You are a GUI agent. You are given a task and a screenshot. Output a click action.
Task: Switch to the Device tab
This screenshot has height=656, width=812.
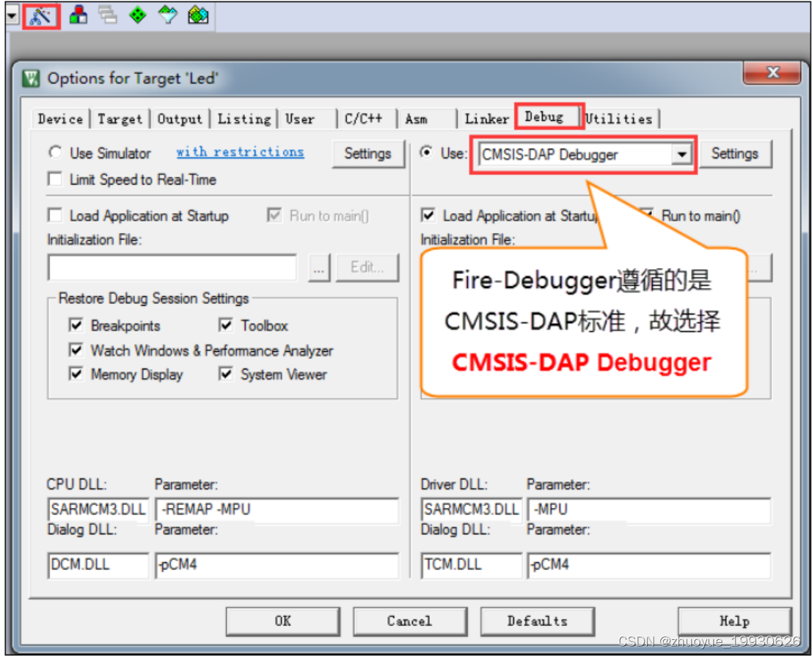[59, 119]
